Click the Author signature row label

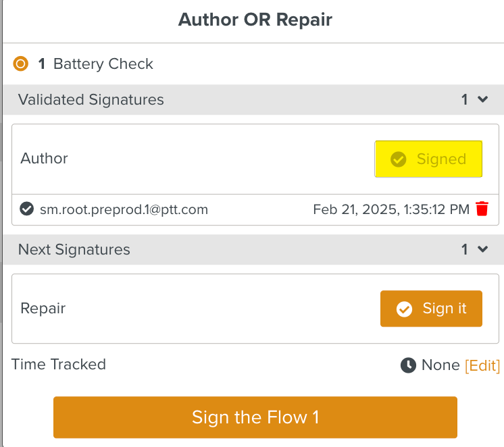(x=45, y=159)
